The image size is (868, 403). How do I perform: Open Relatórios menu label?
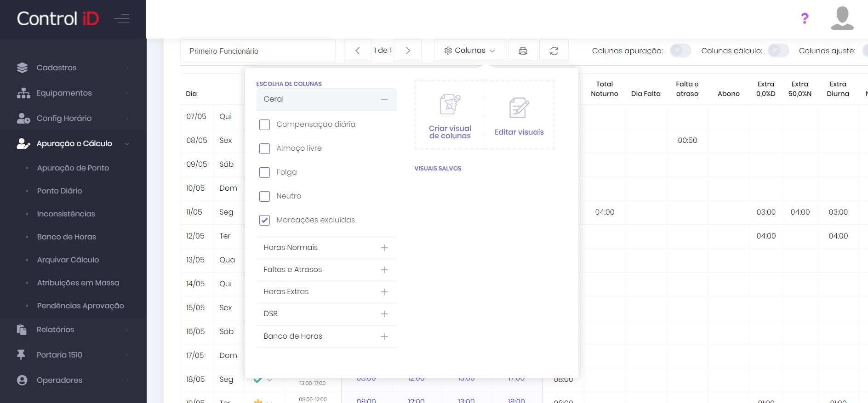click(x=55, y=329)
